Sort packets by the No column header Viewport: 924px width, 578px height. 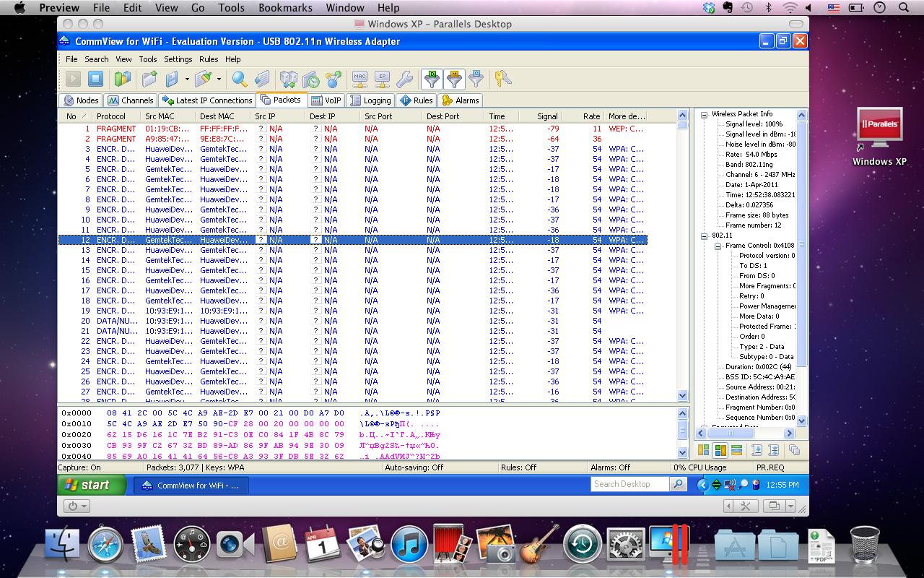75,116
